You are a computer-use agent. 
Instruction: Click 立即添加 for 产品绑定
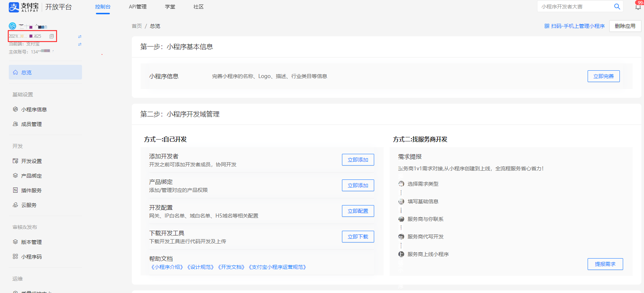pos(358,185)
